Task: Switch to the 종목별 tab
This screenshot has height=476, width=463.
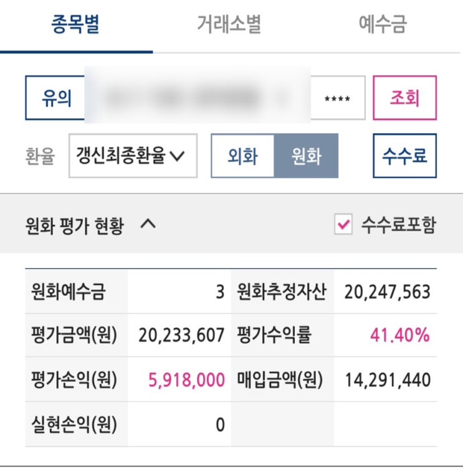Action: click(x=75, y=26)
